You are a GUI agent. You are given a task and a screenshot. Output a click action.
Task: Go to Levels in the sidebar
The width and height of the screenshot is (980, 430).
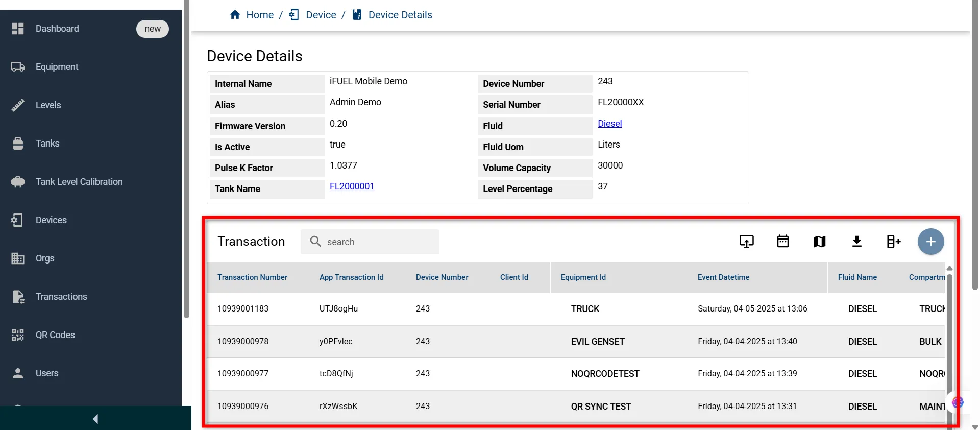point(48,105)
